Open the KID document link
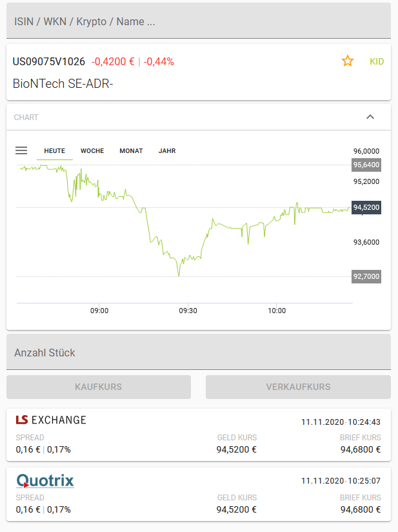 377,62
